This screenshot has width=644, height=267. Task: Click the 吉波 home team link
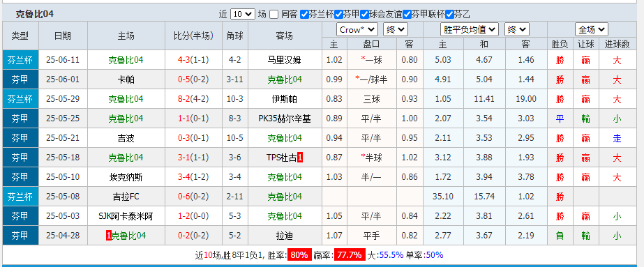click(x=126, y=138)
